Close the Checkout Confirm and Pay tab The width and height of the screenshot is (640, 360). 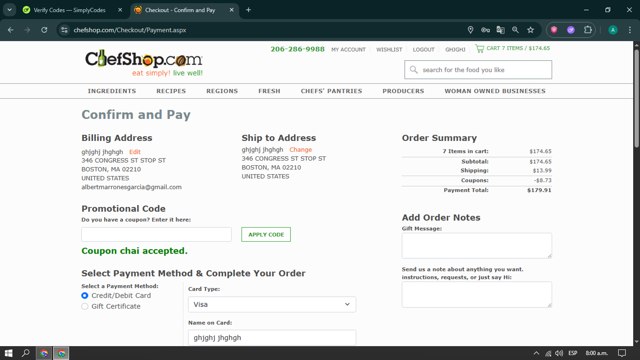point(231,10)
